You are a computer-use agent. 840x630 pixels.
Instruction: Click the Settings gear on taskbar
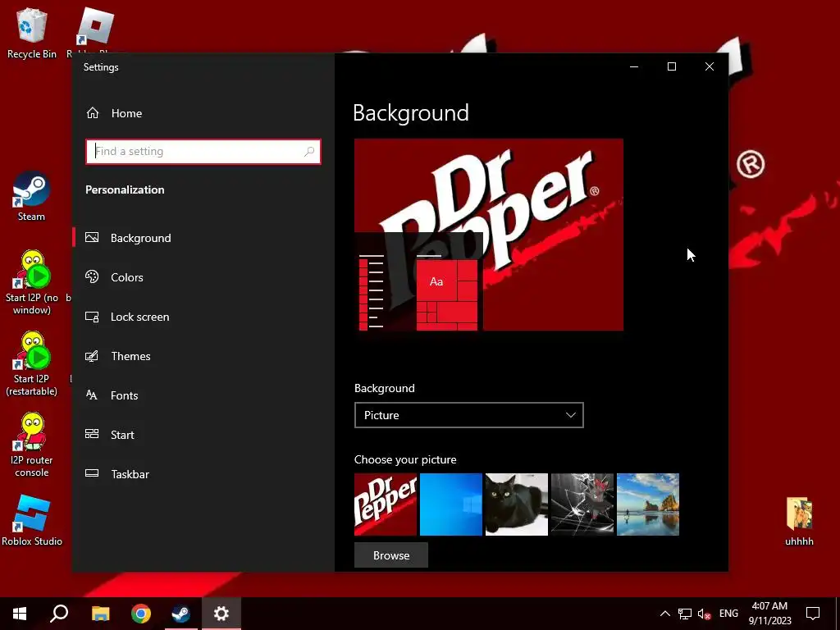point(221,614)
